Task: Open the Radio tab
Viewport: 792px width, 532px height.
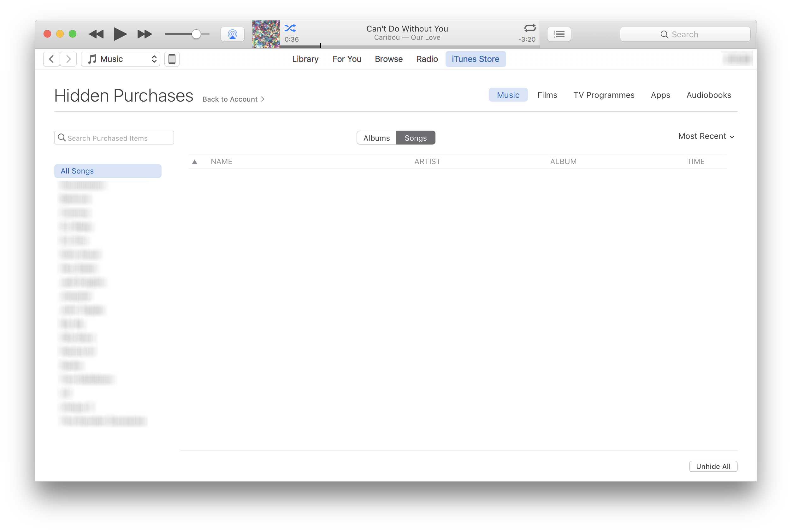Action: click(x=427, y=59)
